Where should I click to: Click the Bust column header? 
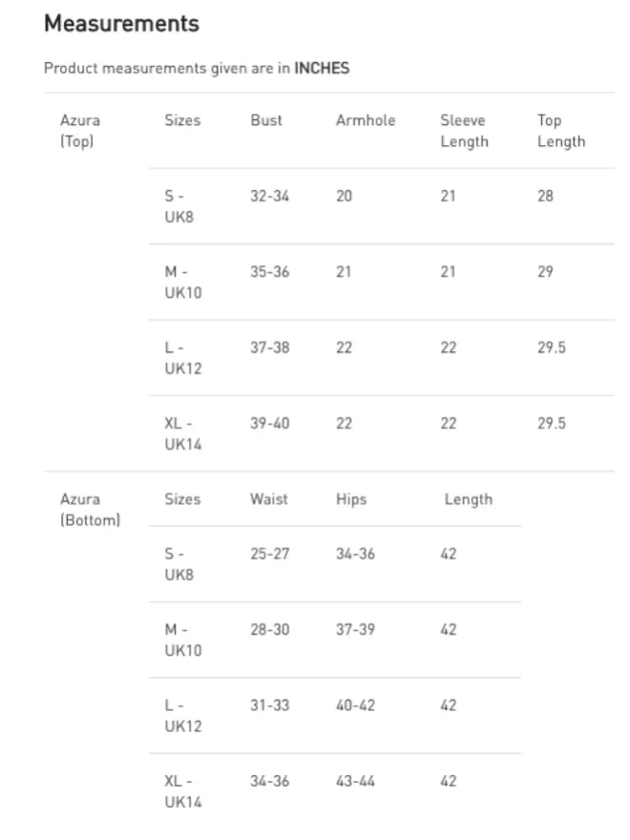(266, 120)
